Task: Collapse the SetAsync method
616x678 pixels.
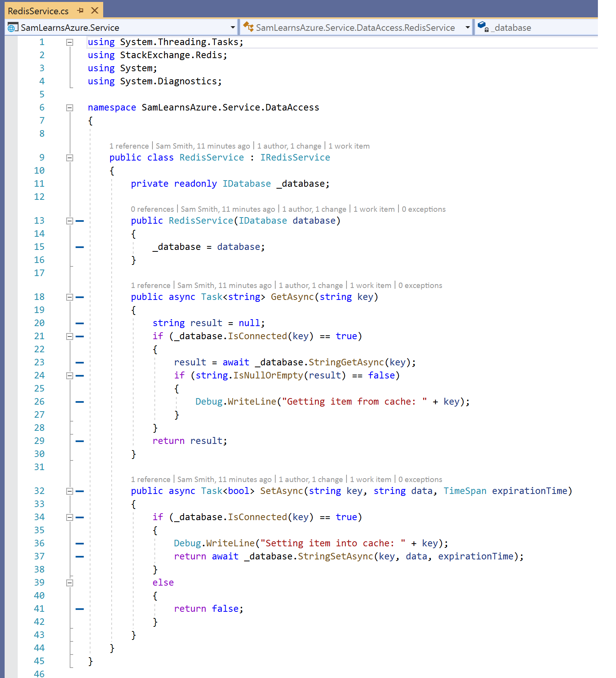Action: pyautogui.click(x=70, y=491)
